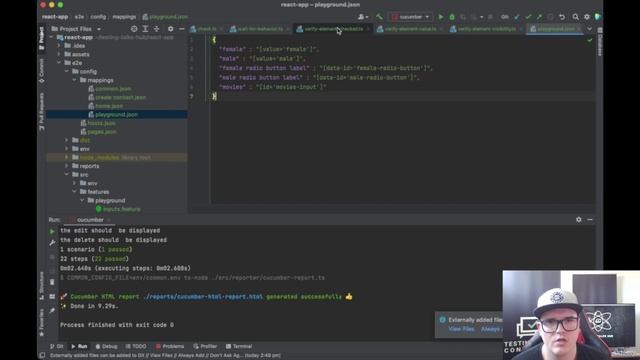Select opened file target icon in Project panel
This screenshot has width=640, height=360.
click(x=134, y=29)
